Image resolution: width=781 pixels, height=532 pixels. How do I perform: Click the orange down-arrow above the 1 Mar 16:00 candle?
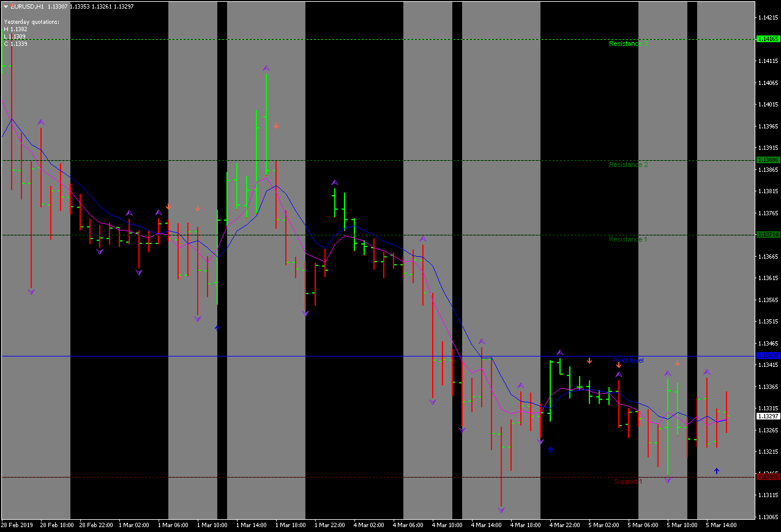[x=276, y=127]
